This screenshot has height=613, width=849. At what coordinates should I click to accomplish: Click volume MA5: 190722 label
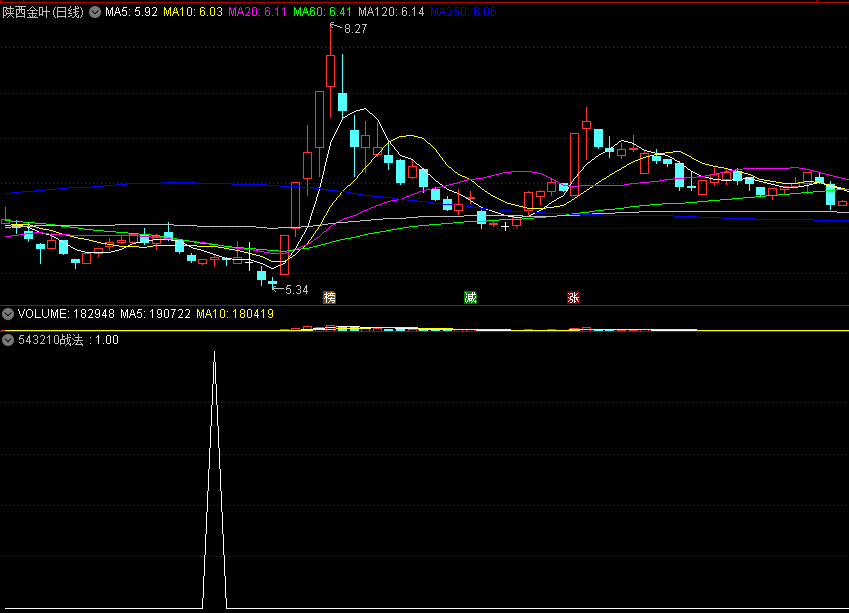pyautogui.click(x=155, y=314)
